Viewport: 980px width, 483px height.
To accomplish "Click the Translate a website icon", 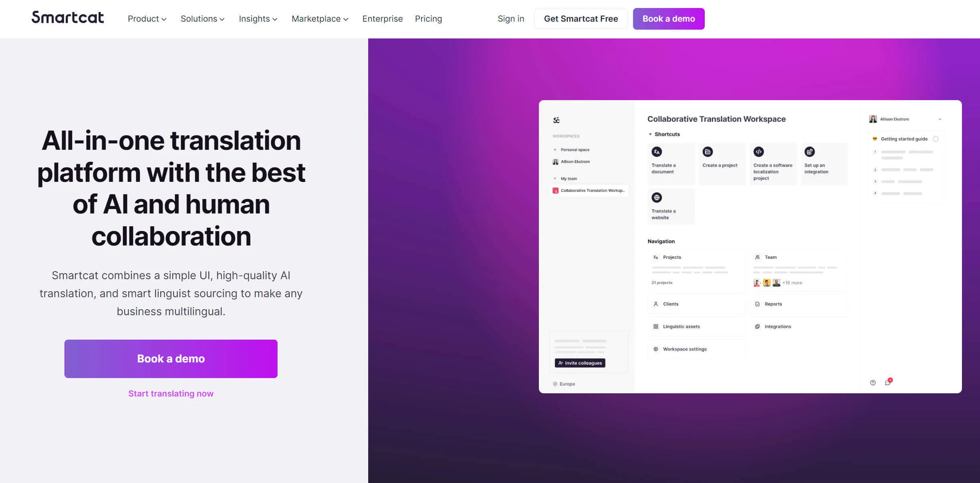I will 656,197.
